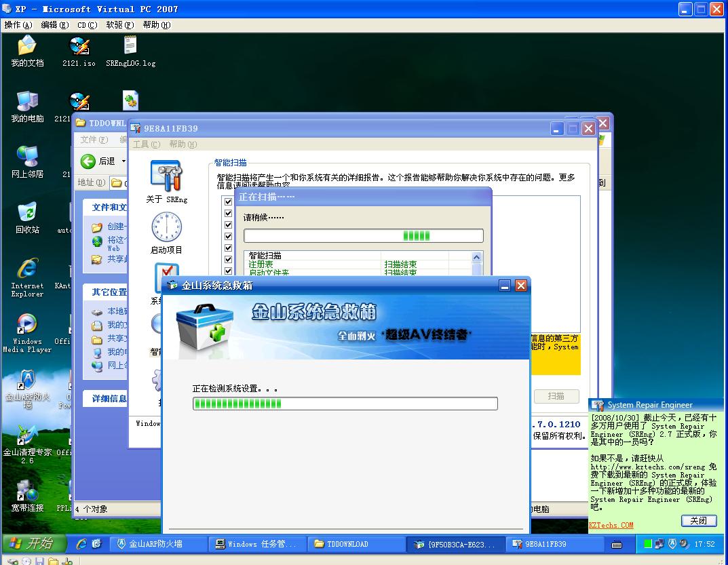728x565 pixels.
Task: Click the 金山系统急救箱 green progress bar
Action: [x=345, y=404]
